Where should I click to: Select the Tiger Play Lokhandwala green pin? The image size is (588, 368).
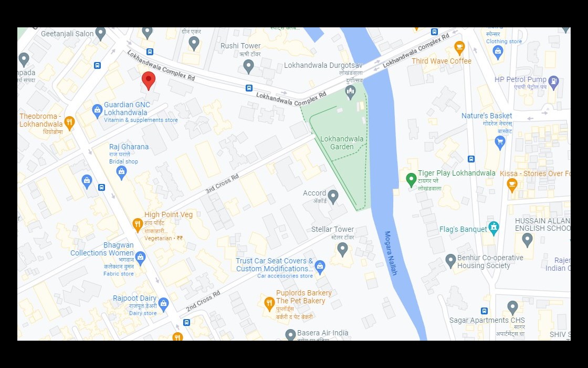coord(411,179)
